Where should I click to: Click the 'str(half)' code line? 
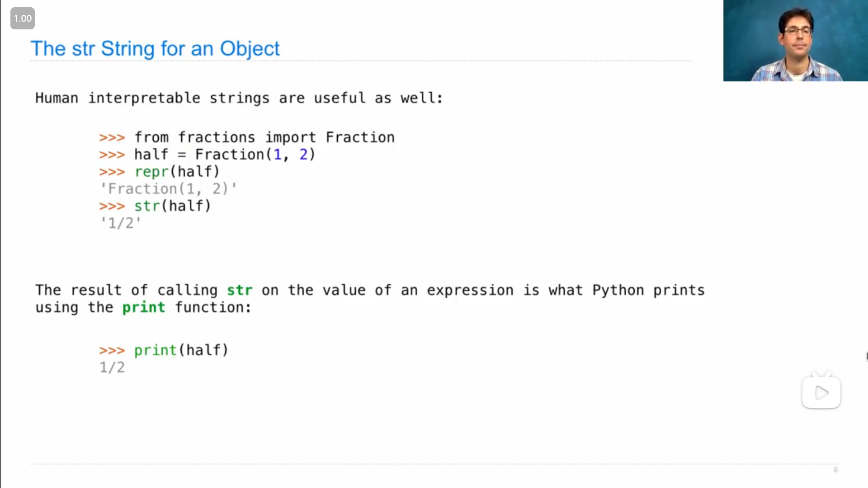pyautogui.click(x=172, y=206)
